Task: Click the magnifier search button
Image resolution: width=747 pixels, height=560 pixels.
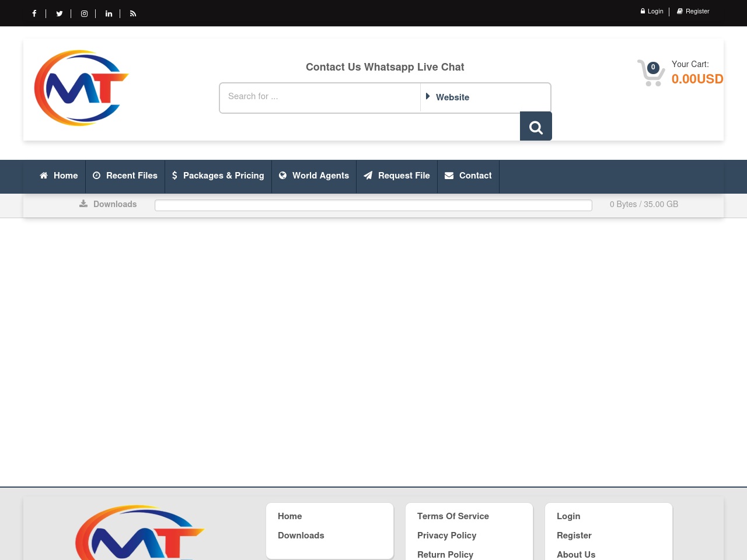Action: click(536, 126)
